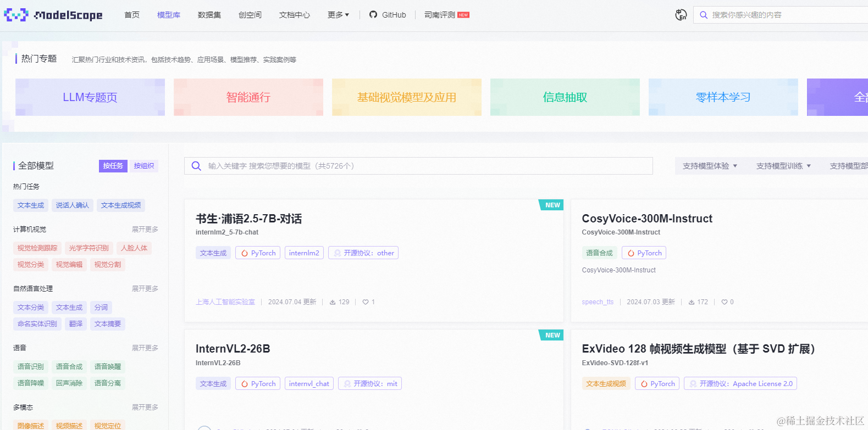Filter by 回声消除 task tag
Image resolution: width=868 pixels, height=430 pixels.
point(69,383)
